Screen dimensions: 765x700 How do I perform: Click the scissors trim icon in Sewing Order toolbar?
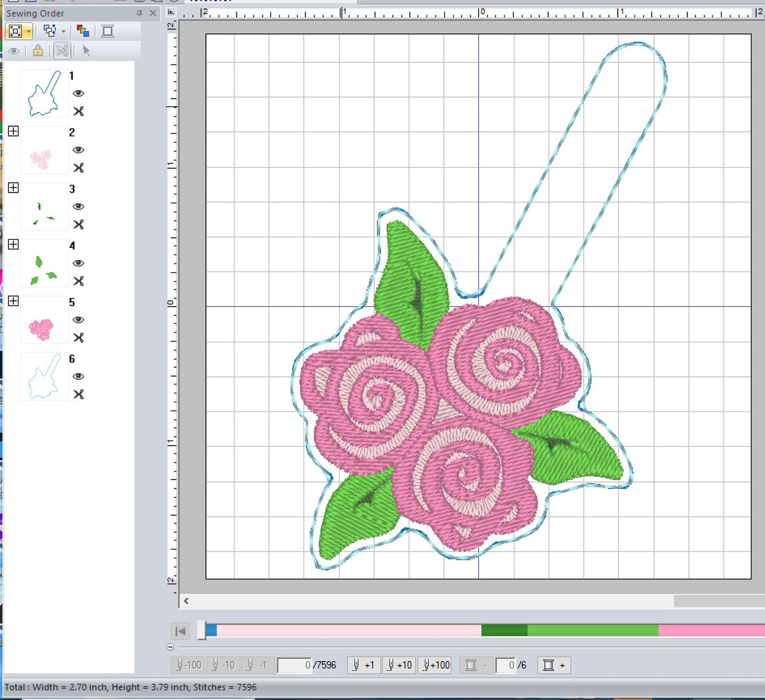click(62, 50)
